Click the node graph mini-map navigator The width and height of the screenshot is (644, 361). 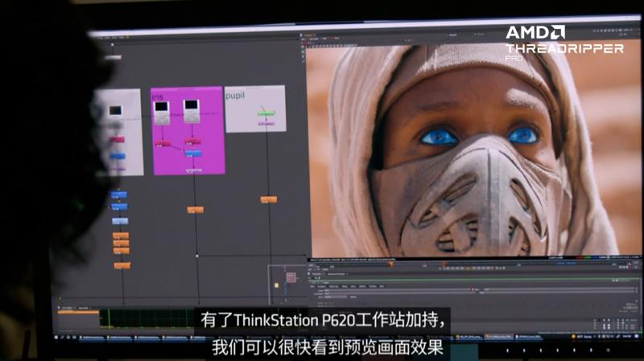click(288, 278)
